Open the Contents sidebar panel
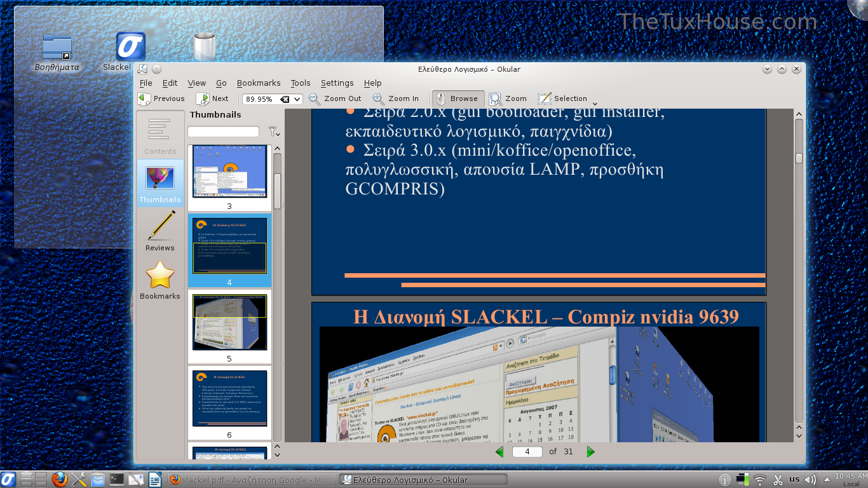868x488 pixels. click(x=160, y=135)
